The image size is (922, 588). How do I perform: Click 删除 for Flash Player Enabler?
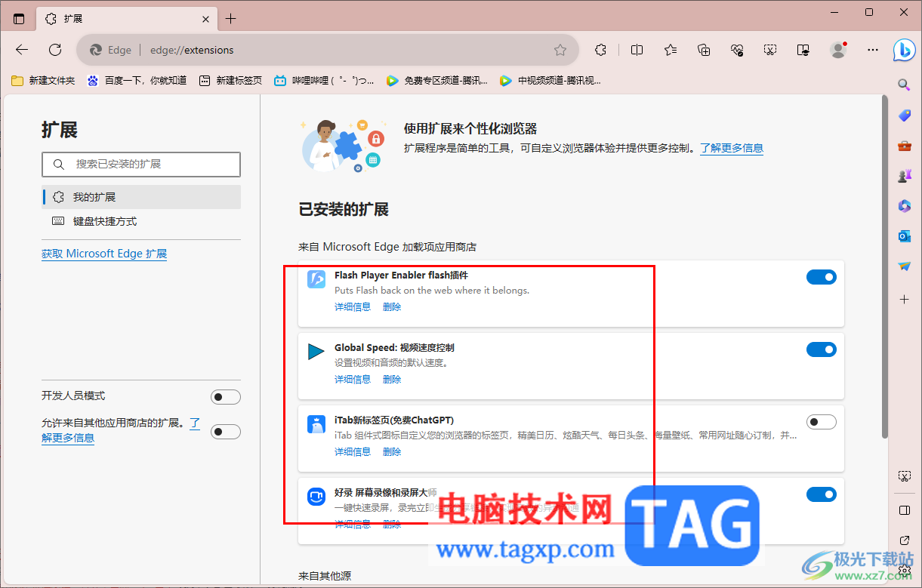[392, 307]
